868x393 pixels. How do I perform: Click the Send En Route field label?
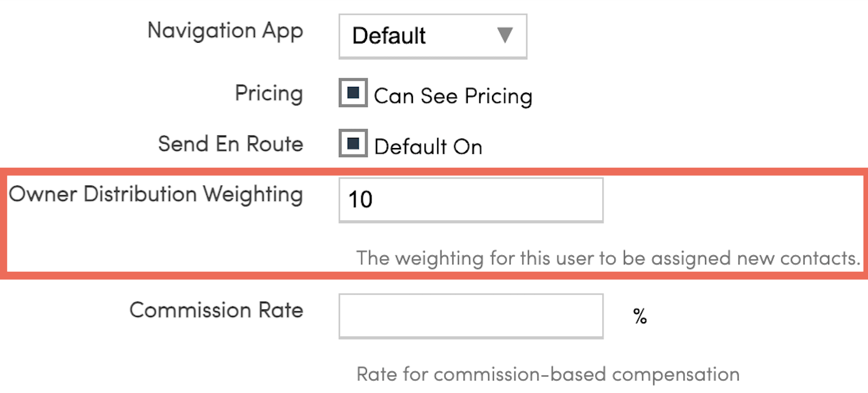230,144
